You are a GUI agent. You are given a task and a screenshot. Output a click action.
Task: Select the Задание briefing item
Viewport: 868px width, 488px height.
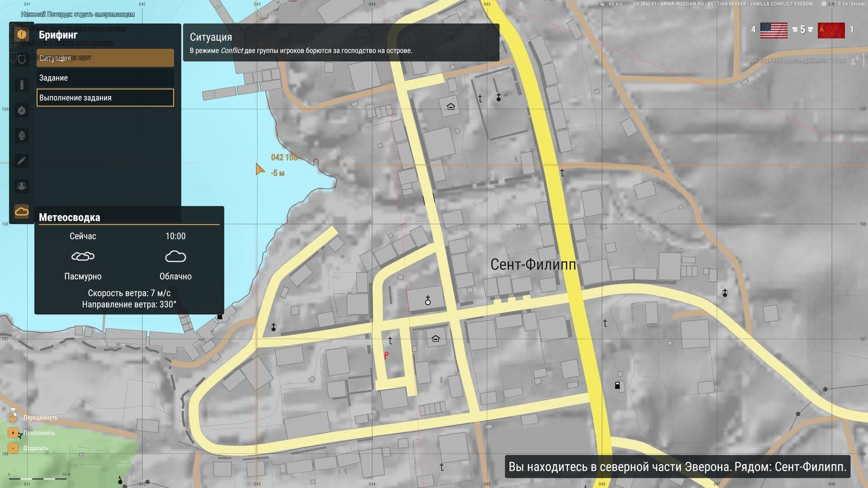point(105,78)
